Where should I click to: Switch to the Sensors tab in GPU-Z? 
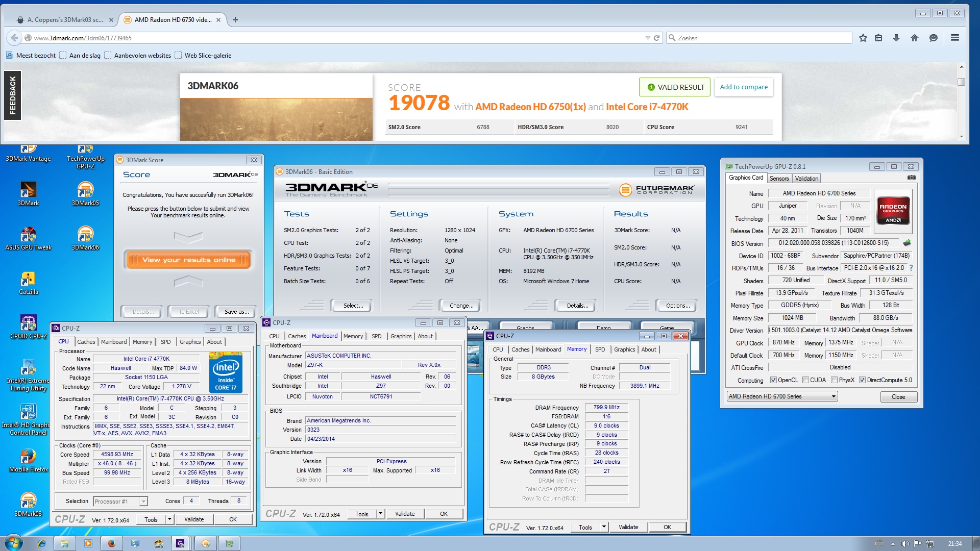pos(779,178)
